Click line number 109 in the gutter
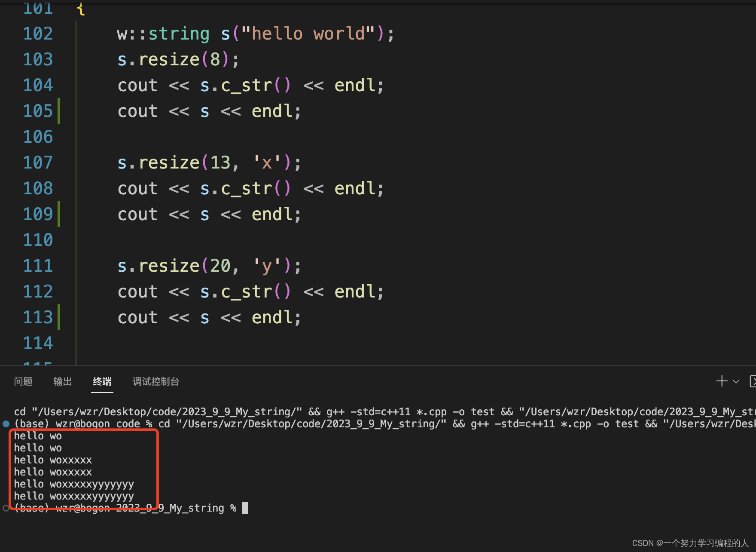756x552 pixels. (x=38, y=214)
